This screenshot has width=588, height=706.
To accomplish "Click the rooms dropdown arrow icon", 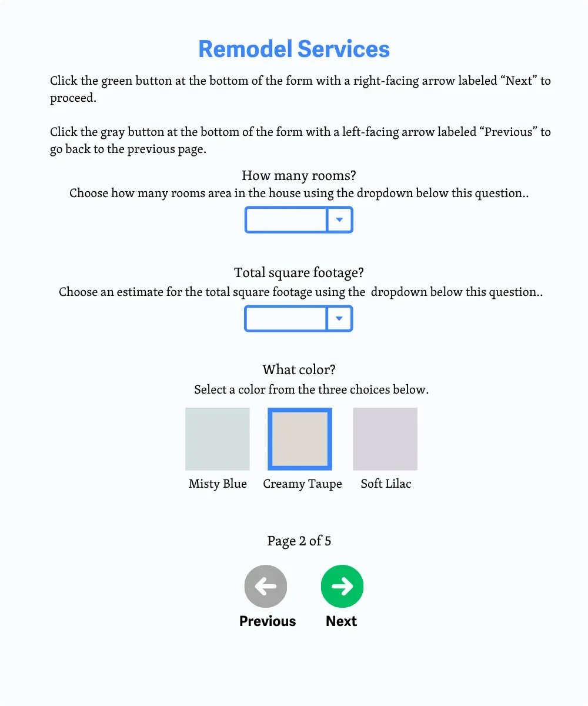I will pos(339,219).
